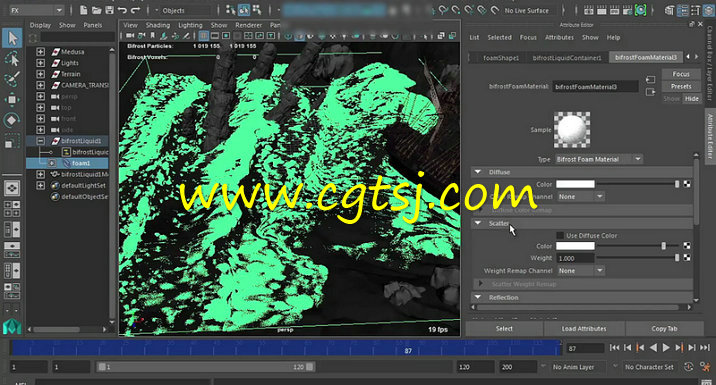Click map button beside Diffuse Color
Viewport: 716px width, 385px height.
687,184
